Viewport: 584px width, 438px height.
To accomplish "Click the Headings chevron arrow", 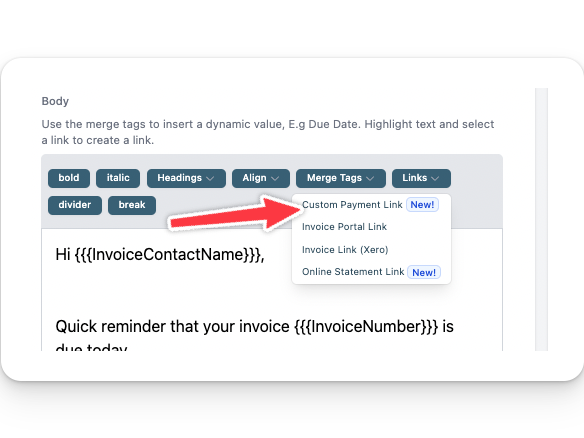I will point(210,178).
